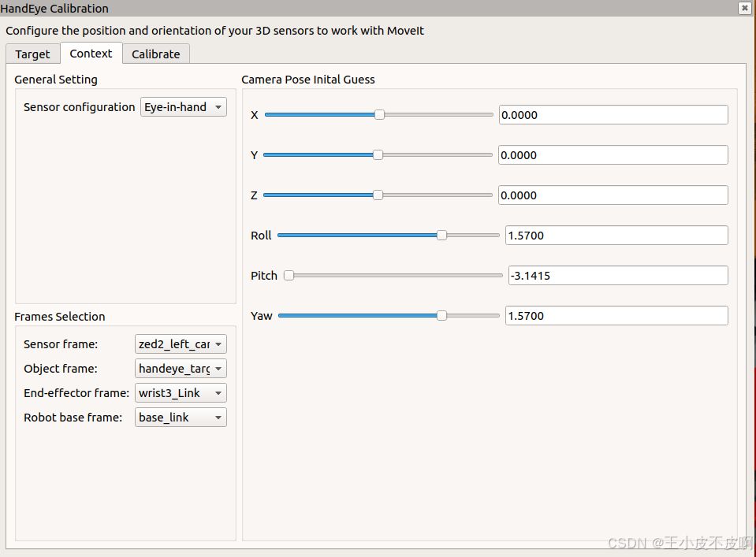This screenshot has width=756, height=557.
Task: Click the Roll slider label
Action: coord(261,235)
